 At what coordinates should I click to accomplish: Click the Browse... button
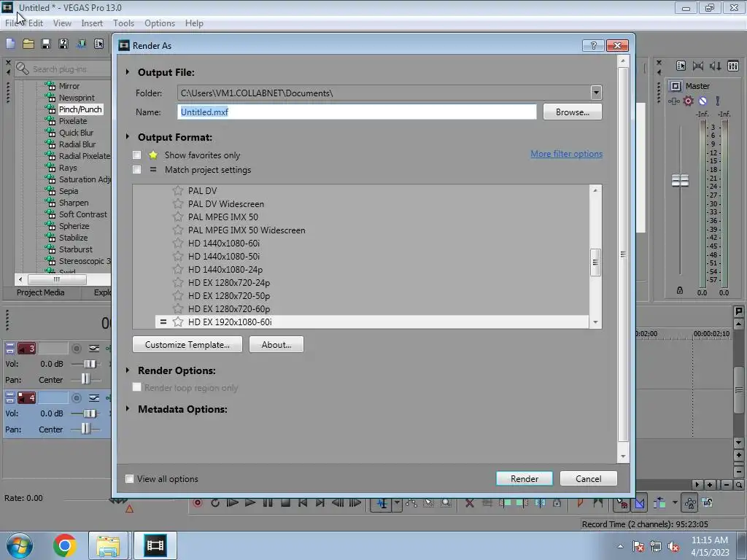[x=572, y=112]
